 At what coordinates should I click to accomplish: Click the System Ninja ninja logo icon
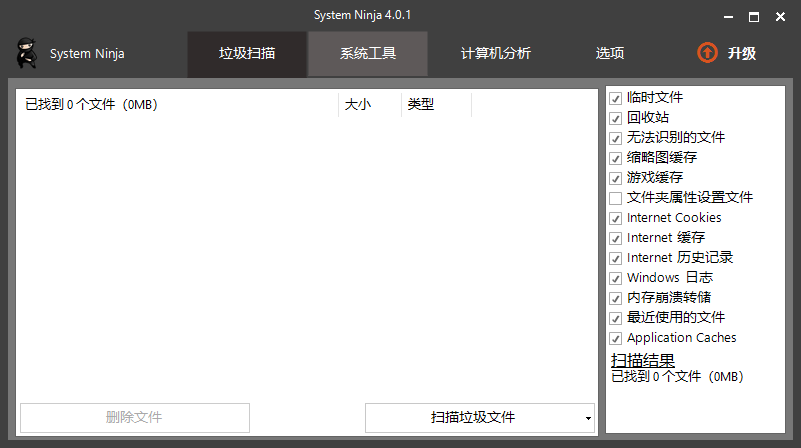tap(26, 53)
